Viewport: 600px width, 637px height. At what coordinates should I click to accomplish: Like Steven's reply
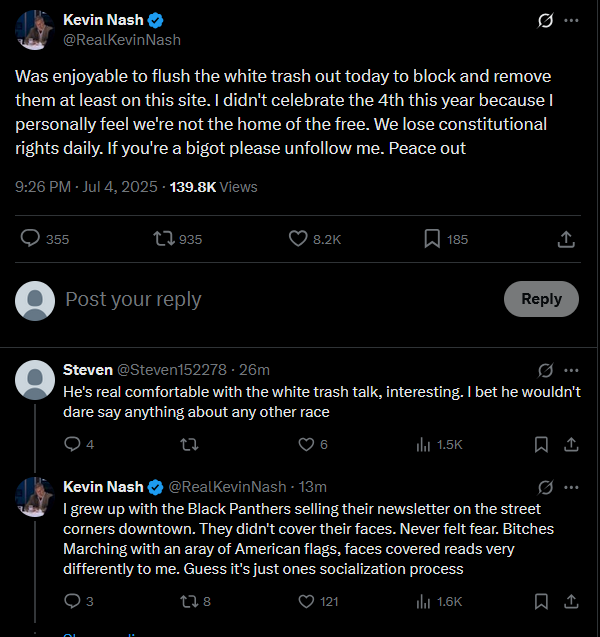pyautogui.click(x=298, y=444)
